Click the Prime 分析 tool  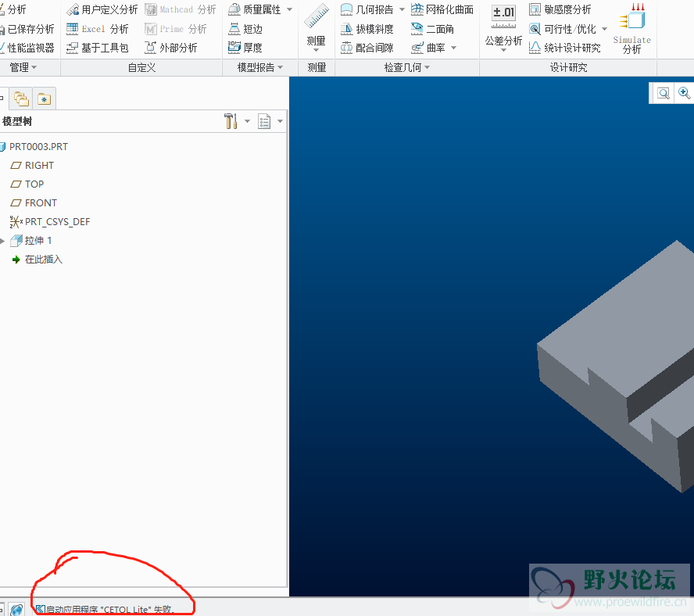176,29
